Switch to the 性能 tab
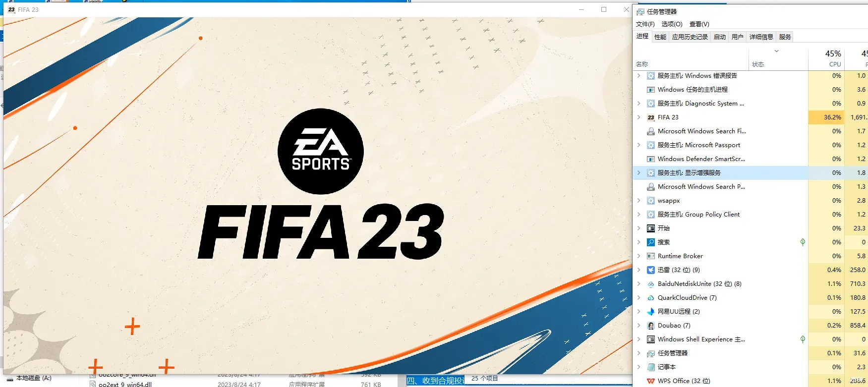The height and width of the screenshot is (387, 868). [x=660, y=37]
